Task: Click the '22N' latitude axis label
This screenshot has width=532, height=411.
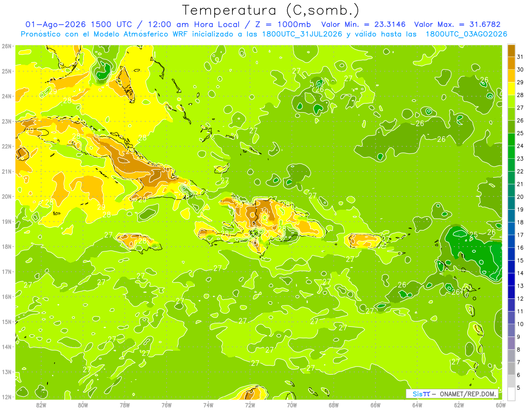Action: [7, 146]
